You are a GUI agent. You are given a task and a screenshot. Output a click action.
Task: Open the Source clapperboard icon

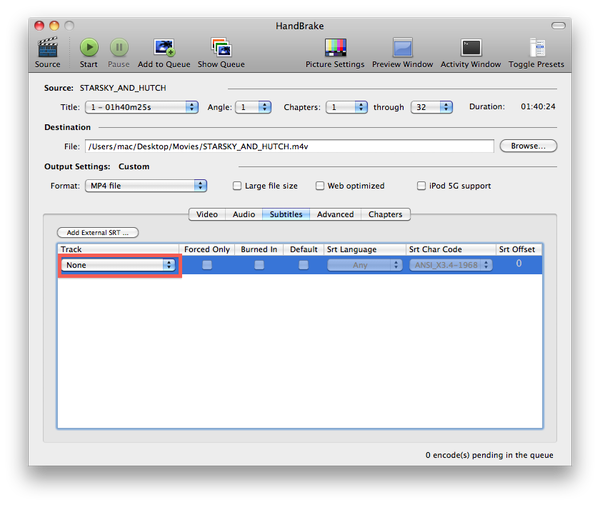pos(47,47)
